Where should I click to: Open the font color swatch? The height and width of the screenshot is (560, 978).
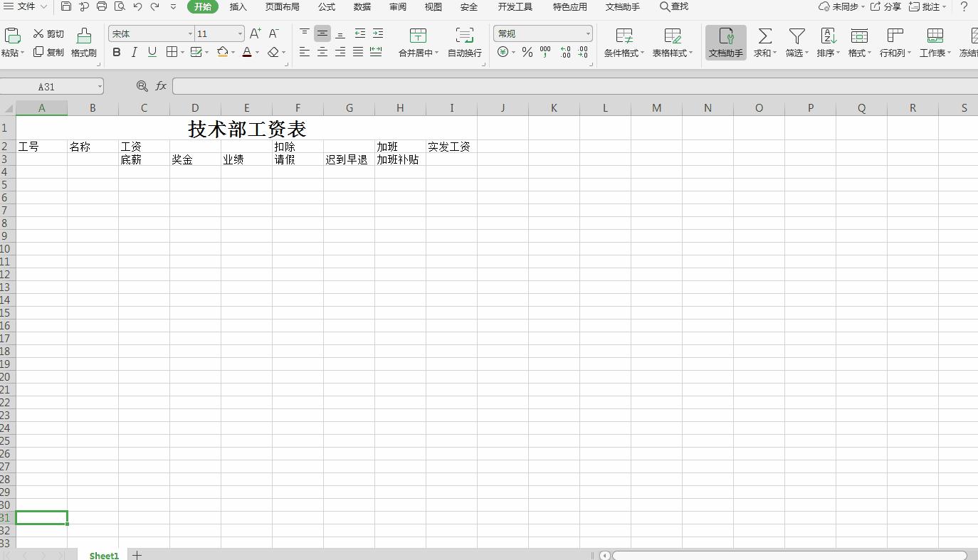pyautogui.click(x=247, y=52)
